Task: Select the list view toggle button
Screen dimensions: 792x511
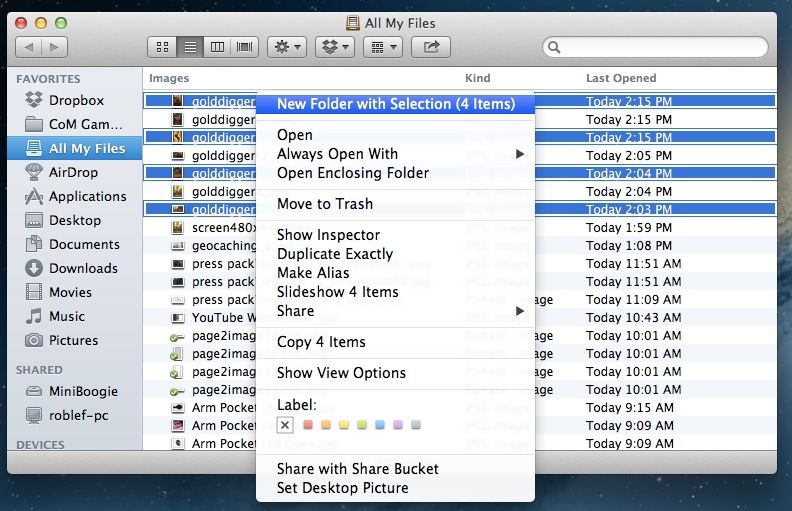Action: coord(189,47)
